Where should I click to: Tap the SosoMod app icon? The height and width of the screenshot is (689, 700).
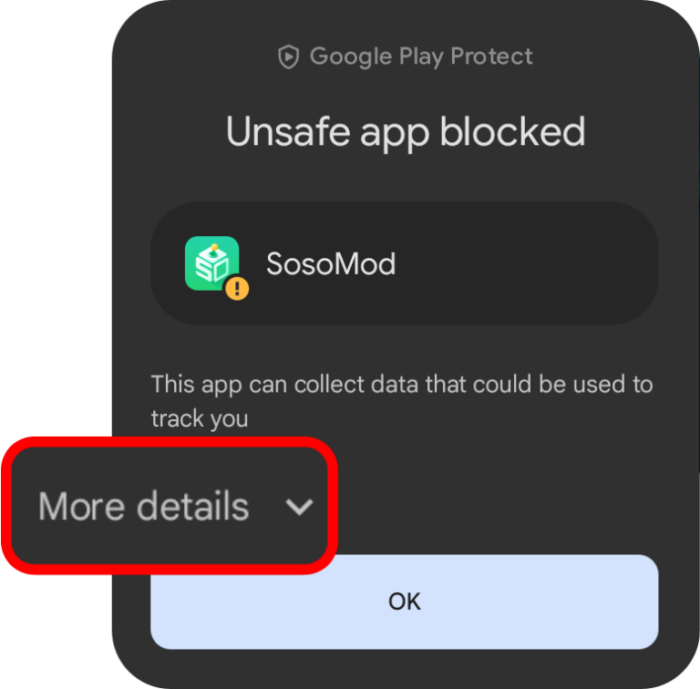pos(212,263)
